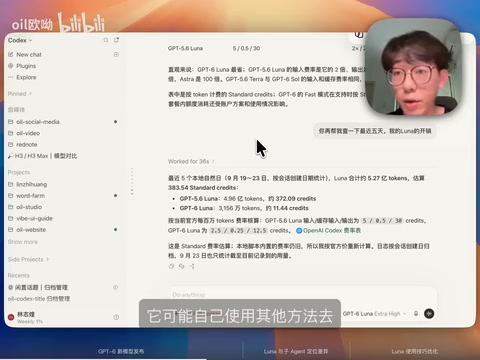Screen dimensions: 480x360
Task: Click the circle icon beside New chat
Action: pos(116,54)
